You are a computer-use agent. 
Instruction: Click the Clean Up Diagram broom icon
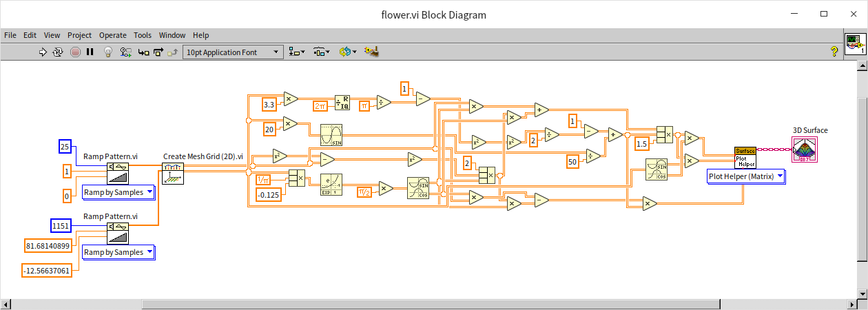coord(372,52)
